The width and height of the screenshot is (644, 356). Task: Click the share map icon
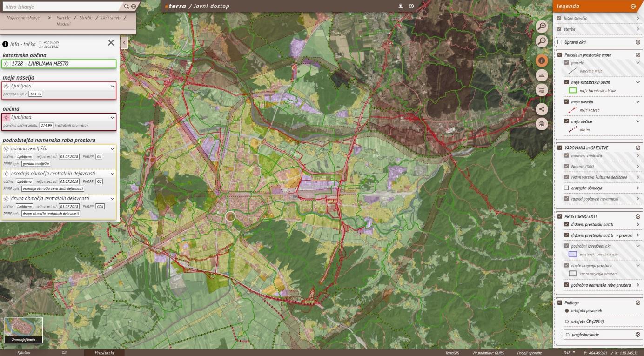click(542, 109)
